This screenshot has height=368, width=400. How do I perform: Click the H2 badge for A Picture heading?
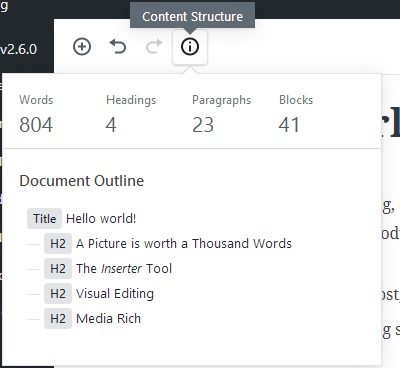58,244
